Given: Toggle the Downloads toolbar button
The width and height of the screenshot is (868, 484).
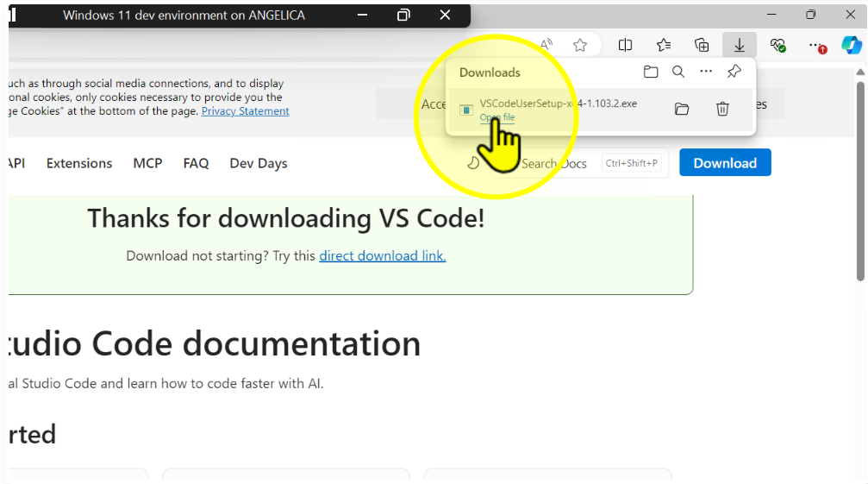Looking at the screenshot, I should pos(739,45).
